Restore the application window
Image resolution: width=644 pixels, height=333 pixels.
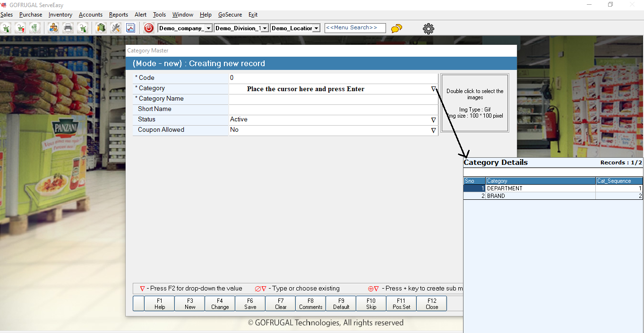pyautogui.click(x=610, y=5)
